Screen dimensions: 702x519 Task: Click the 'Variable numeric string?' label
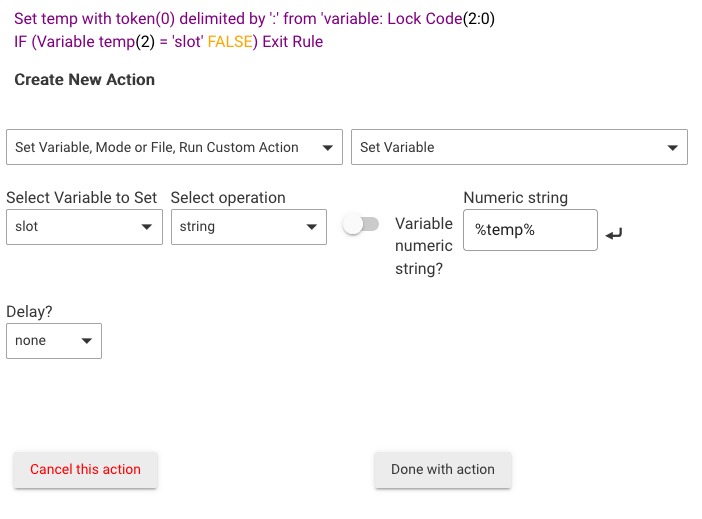coord(424,246)
